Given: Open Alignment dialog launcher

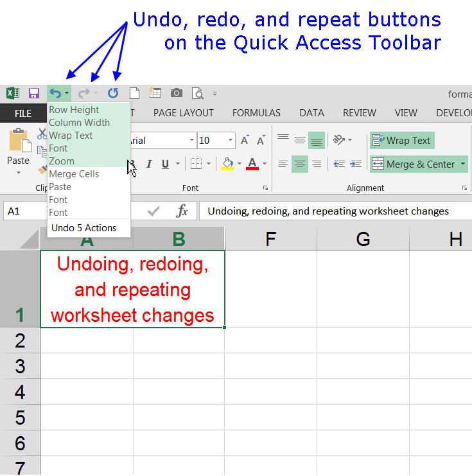Looking at the screenshot, I should tap(464, 188).
